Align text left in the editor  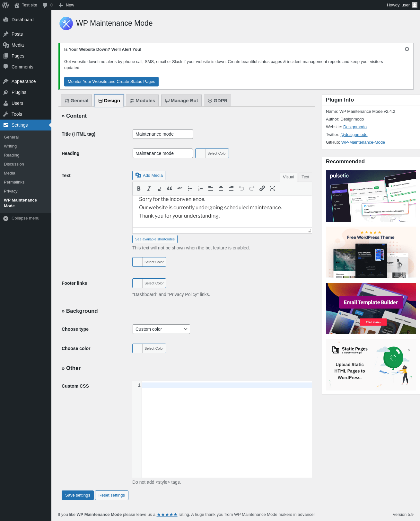tap(211, 188)
